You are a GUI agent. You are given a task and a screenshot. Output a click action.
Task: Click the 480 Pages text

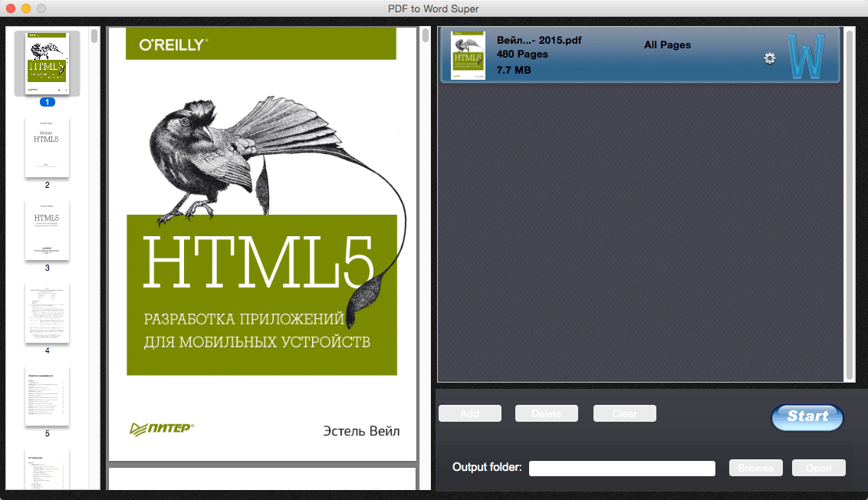point(522,54)
